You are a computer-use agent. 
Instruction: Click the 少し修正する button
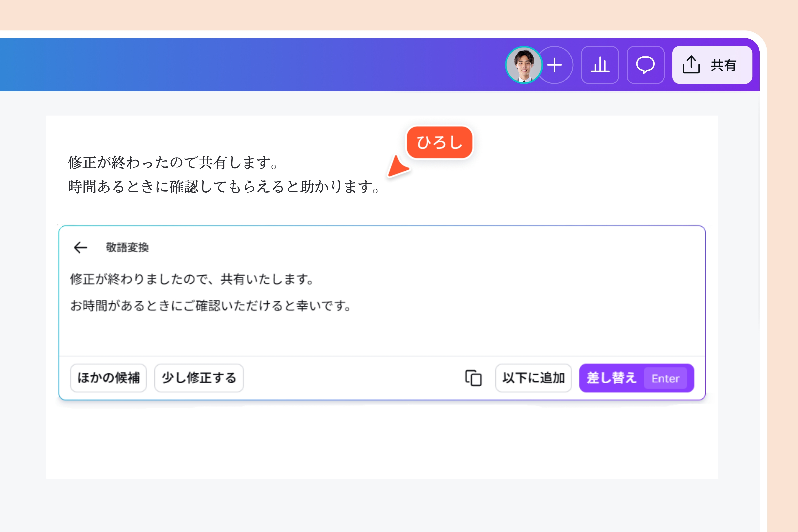click(x=199, y=378)
